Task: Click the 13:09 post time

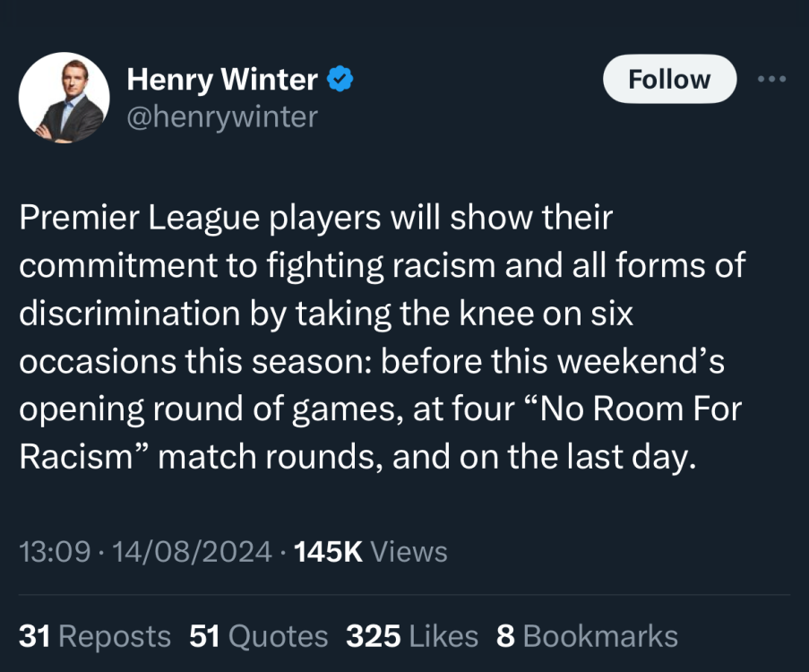Action: 54,551
